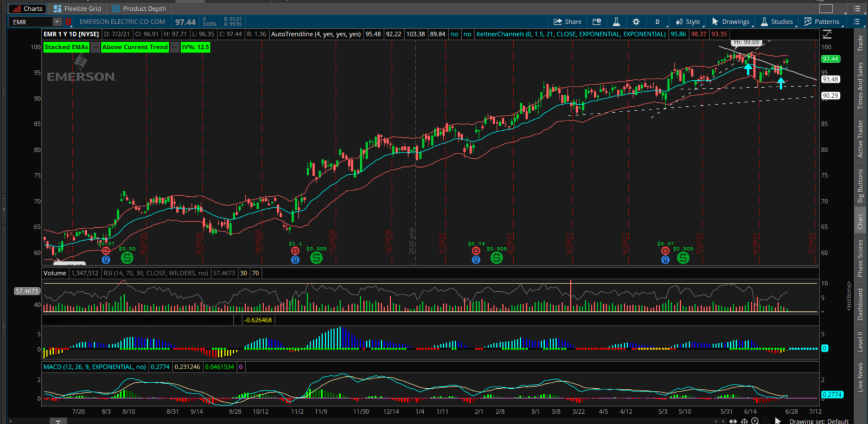Viewport: 868px width, 424px height.
Task: Click the price alert icon beside Share
Action: [597, 22]
